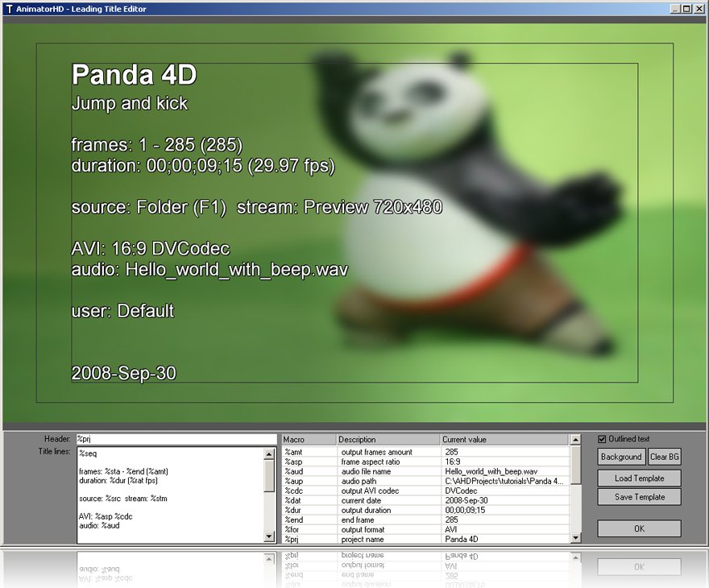Click 'frames: %sta - %end (%amt)' line
The image size is (709, 588).
[x=123, y=471]
